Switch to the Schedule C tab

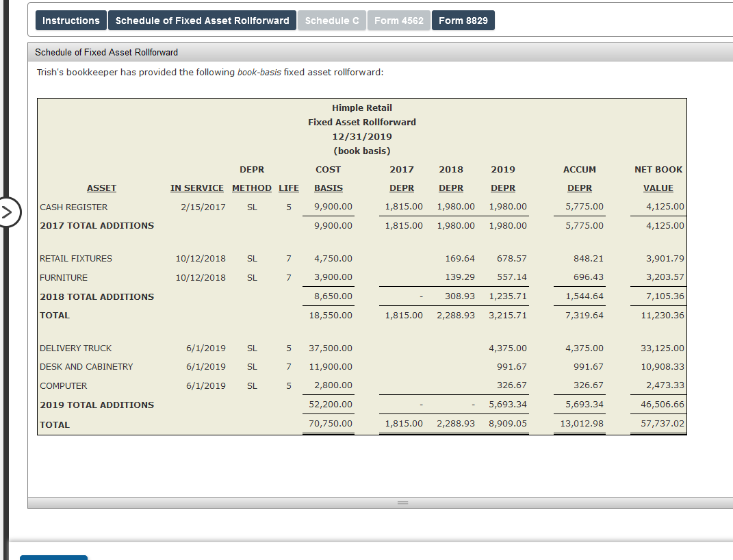pos(332,21)
